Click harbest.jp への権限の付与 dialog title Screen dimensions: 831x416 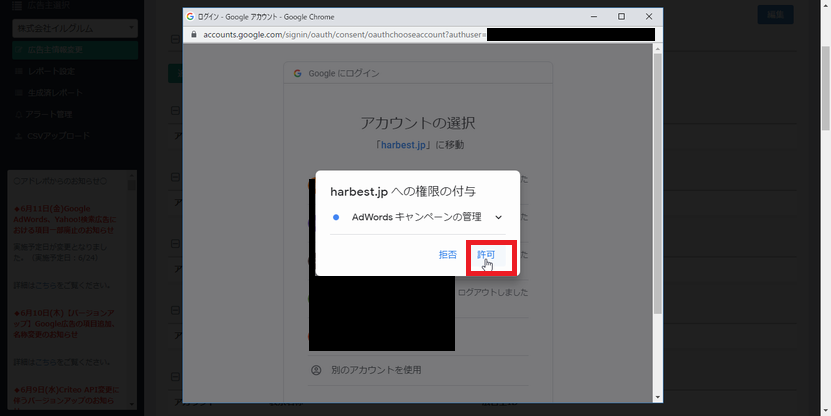pyautogui.click(x=403, y=192)
